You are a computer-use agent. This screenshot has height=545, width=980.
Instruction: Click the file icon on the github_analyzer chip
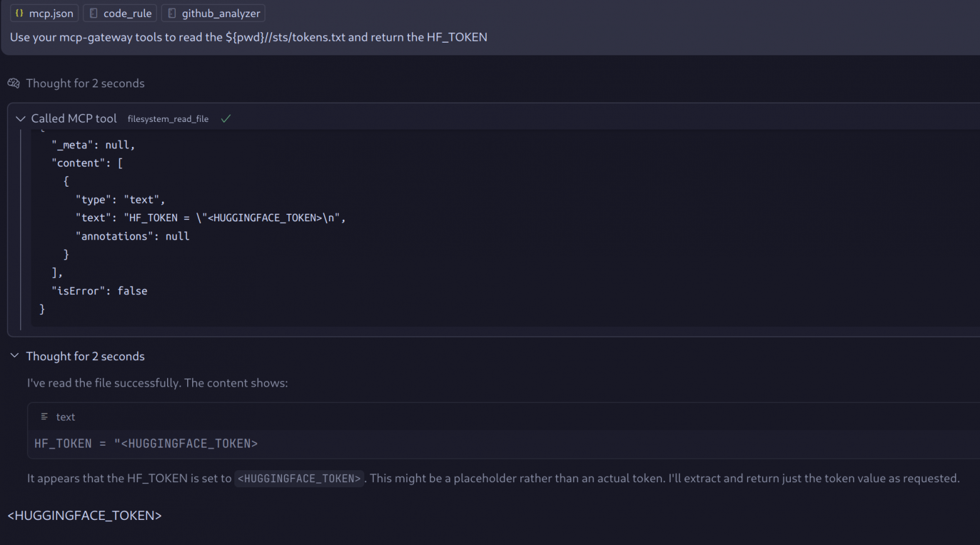[x=171, y=13]
